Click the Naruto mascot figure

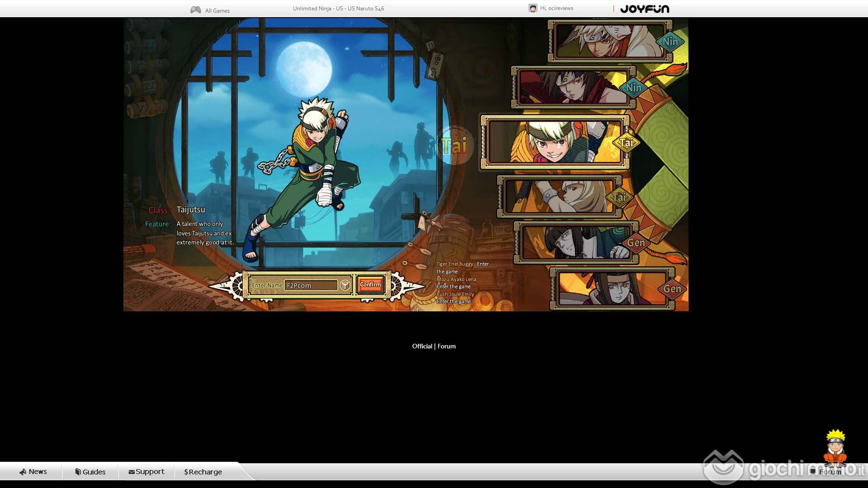[x=835, y=448]
